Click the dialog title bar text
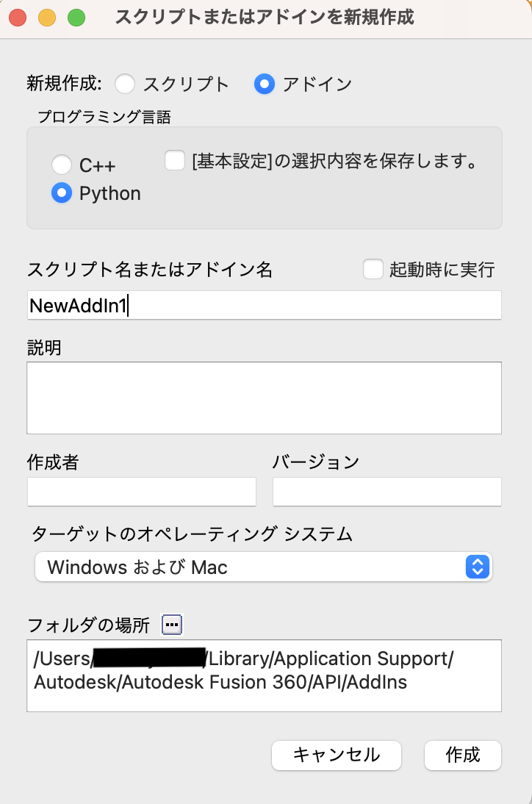 click(x=265, y=17)
